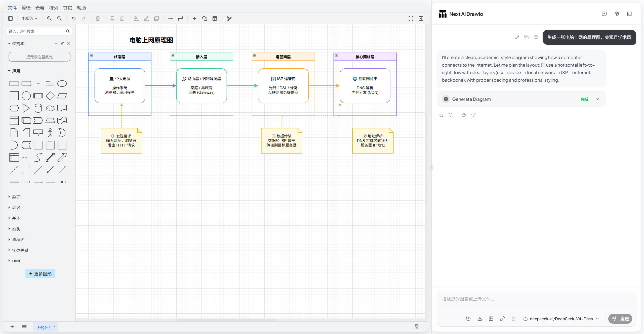Enter fullscreen mode
Screen dimensions: 644x334
pyautogui.click(x=411, y=18)
